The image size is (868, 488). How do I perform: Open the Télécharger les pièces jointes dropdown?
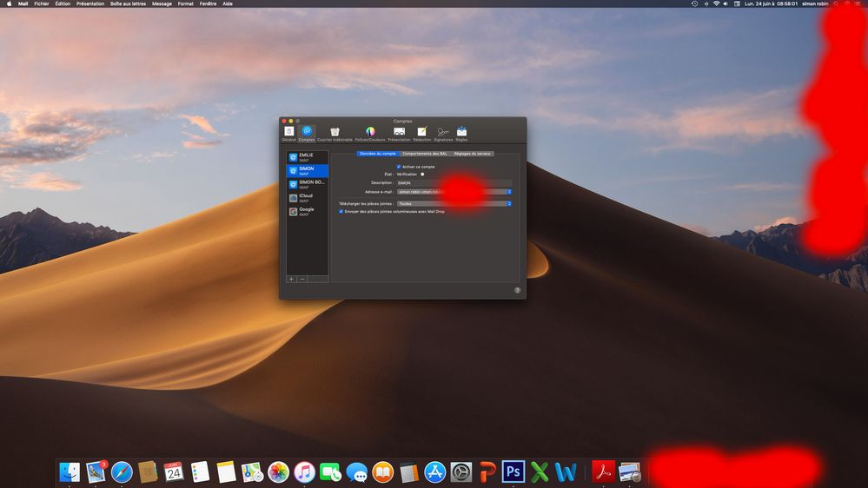(x=509, y=203)
